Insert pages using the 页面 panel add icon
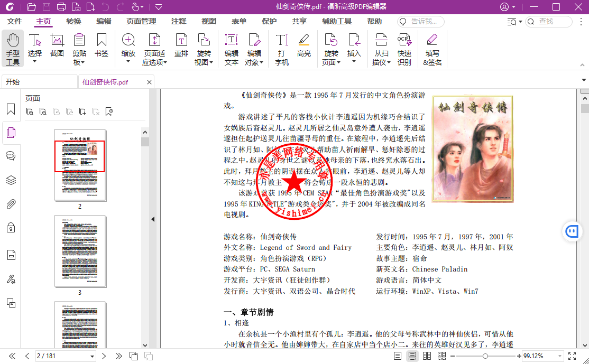 (x=82, y=111)
